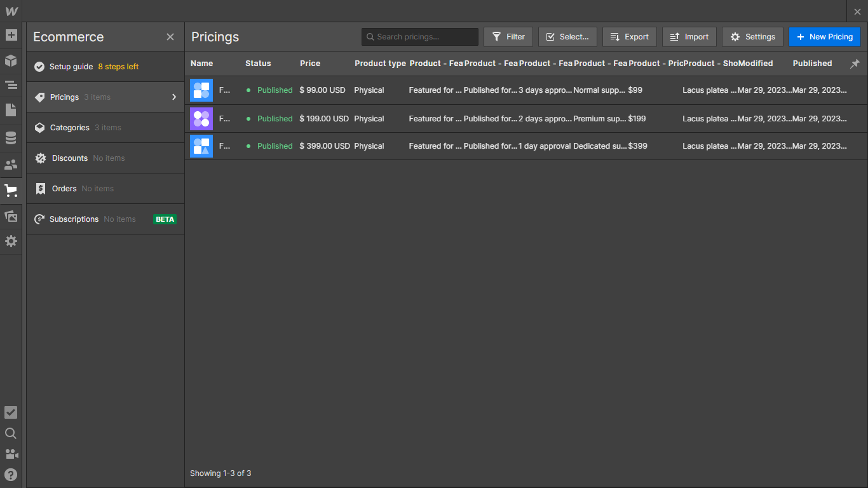868x488 pixels.
Task: Click 'Dedicated su...' cell
Action: (600, 146)
